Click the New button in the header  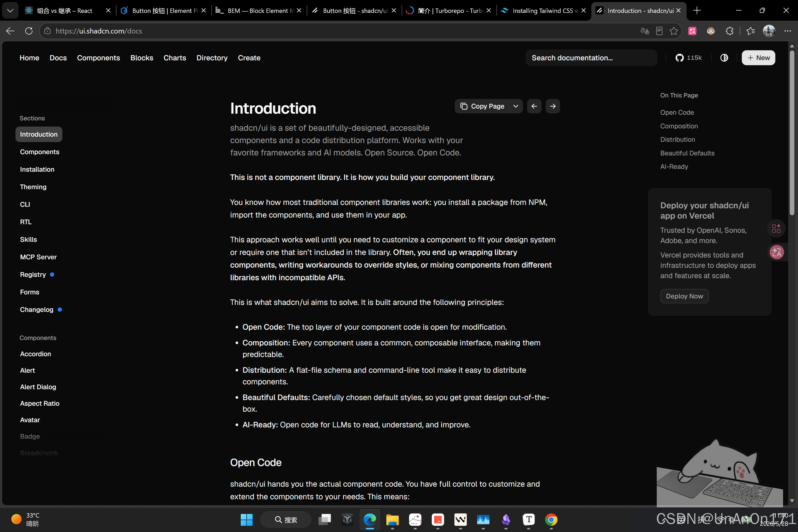[x=758, y=58]
